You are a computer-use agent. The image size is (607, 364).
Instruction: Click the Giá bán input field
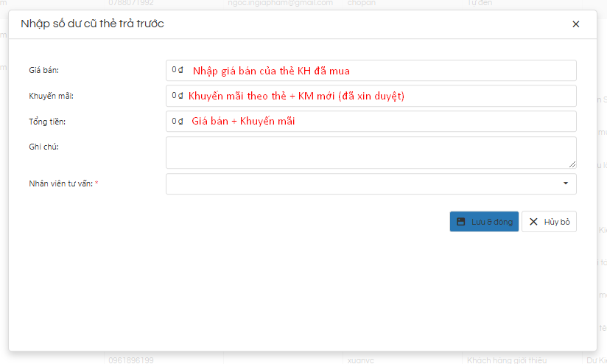click(371, 71)
